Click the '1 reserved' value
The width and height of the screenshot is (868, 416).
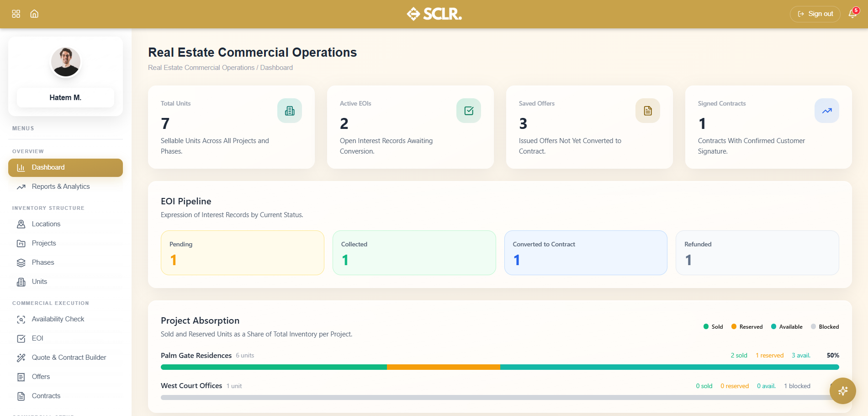point(770,355)
